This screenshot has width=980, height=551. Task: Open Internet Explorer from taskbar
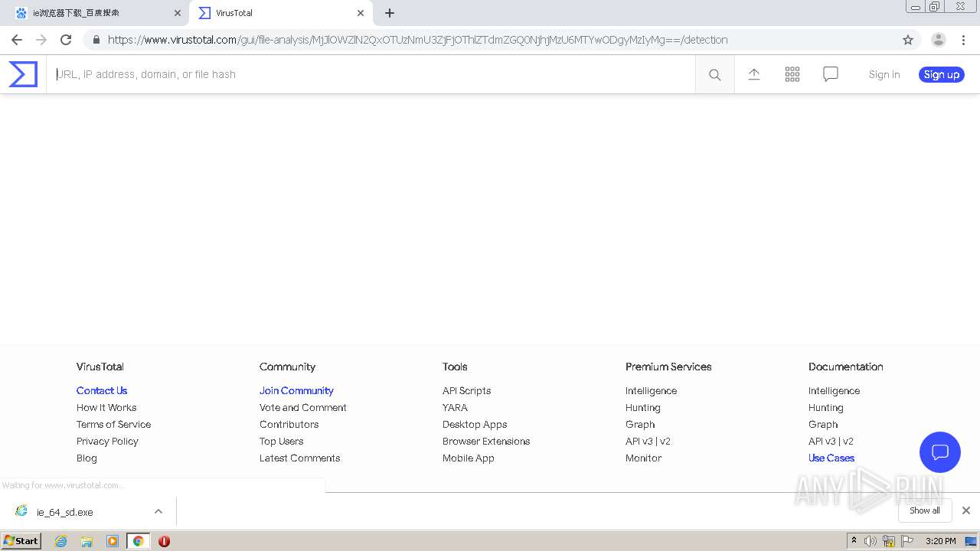click(x=61, y=541)
